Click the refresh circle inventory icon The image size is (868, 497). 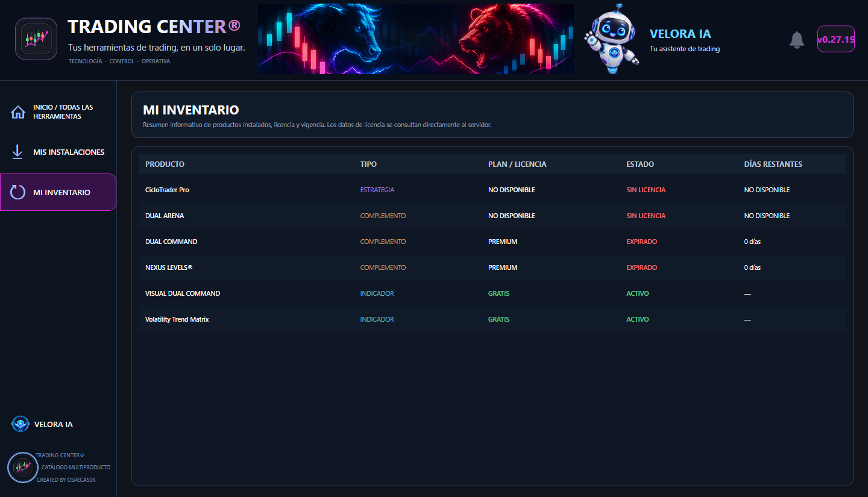click(18, 192)
